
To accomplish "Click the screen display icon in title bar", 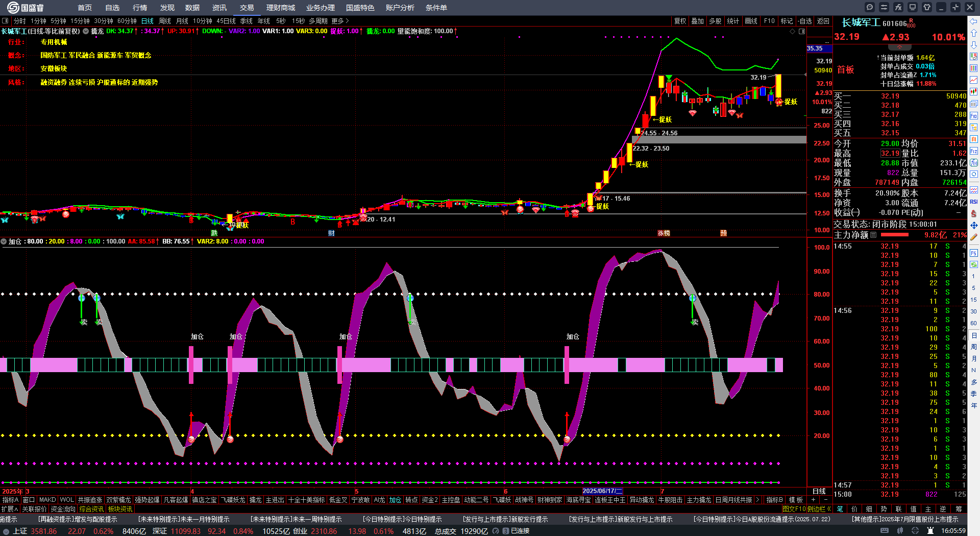I will click(913, 7).
